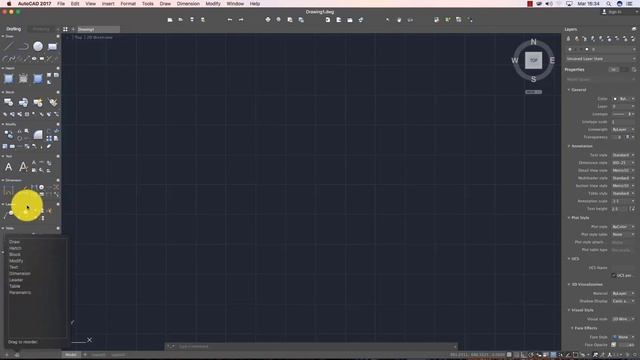
Task: Select the Move tool in Modify panel
Action: click(x=9, y=134)
